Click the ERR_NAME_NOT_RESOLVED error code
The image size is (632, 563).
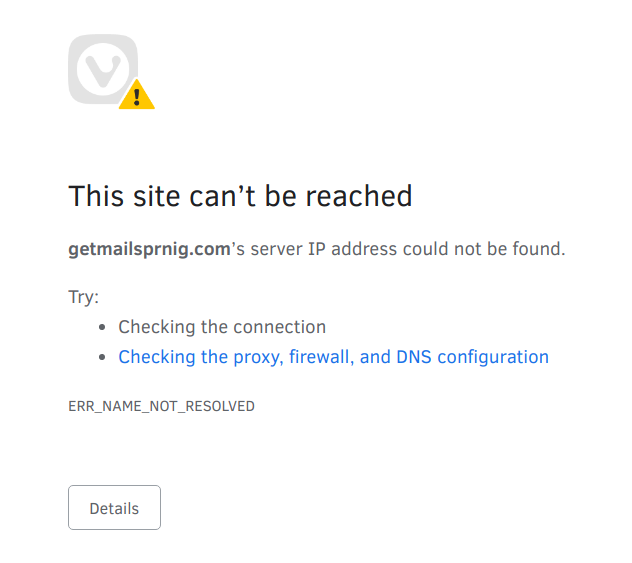coord(161,406)
